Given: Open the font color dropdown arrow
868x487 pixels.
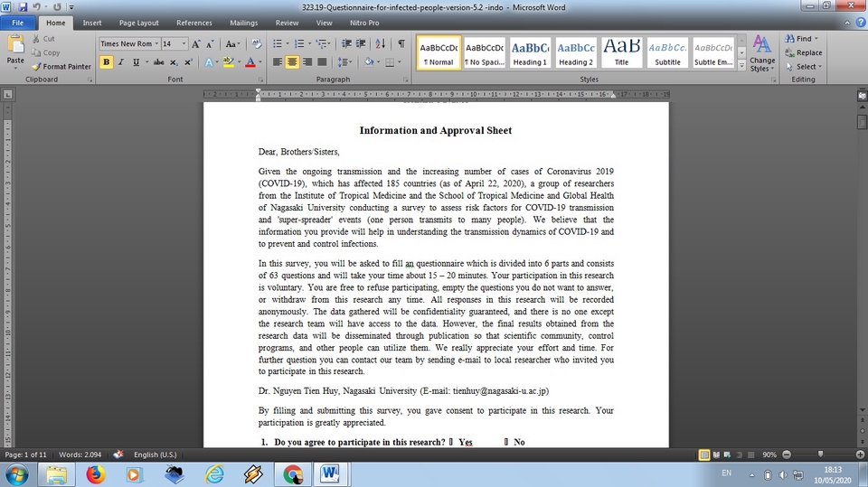Looking at the screenshot, I should 260,62.
